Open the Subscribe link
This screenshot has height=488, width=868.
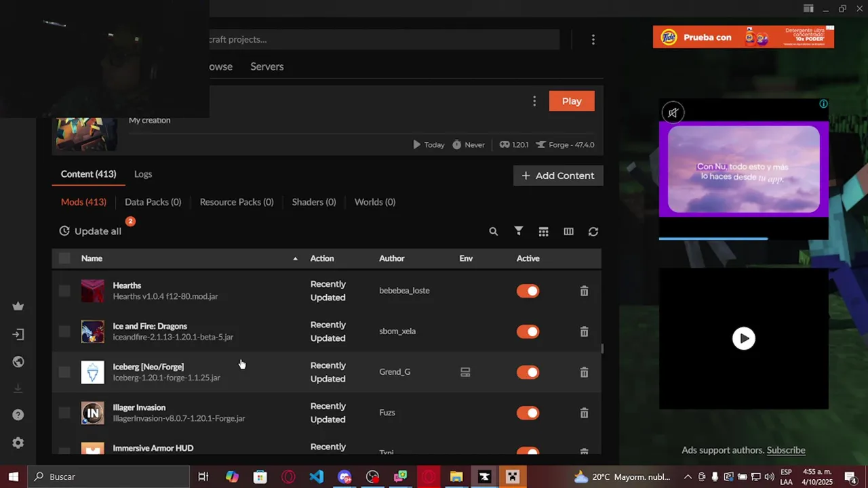pos(786,450)
